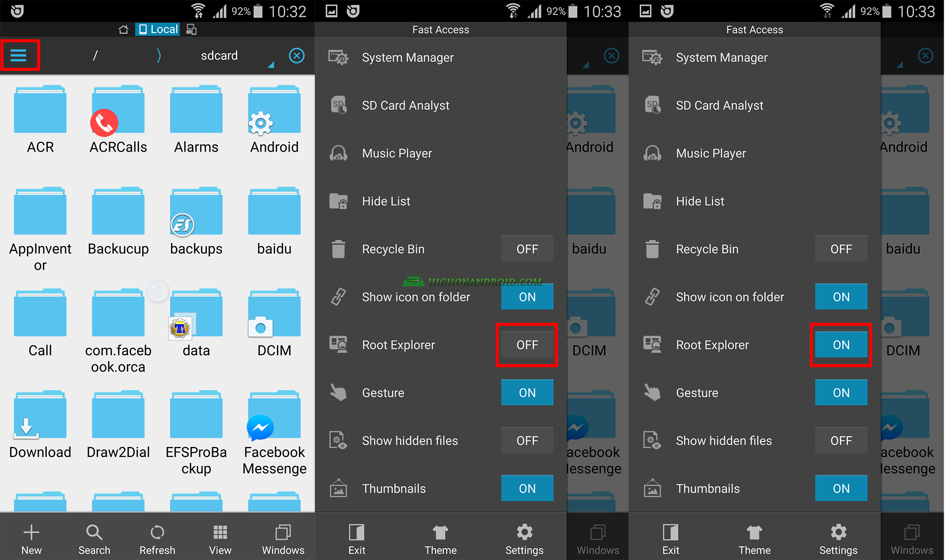Open the Backucup folder
Screen dimensions: 945x560
pos(118,222)
